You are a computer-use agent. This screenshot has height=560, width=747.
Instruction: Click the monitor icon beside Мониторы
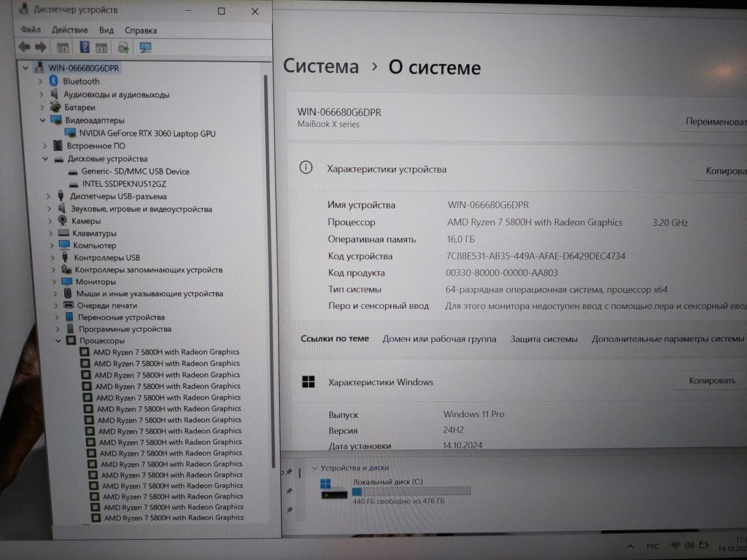(66, 281)
